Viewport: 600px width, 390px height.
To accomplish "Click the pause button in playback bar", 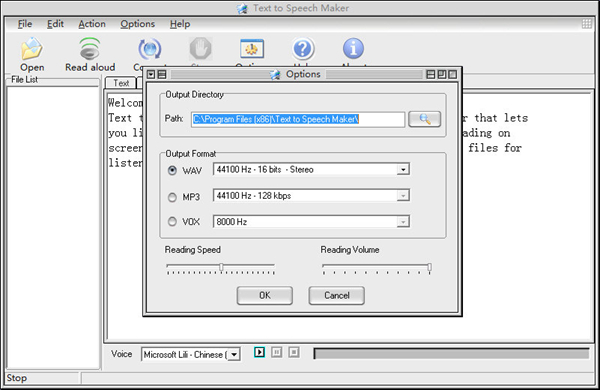I will pyautogui.click(x=276, y=352).
